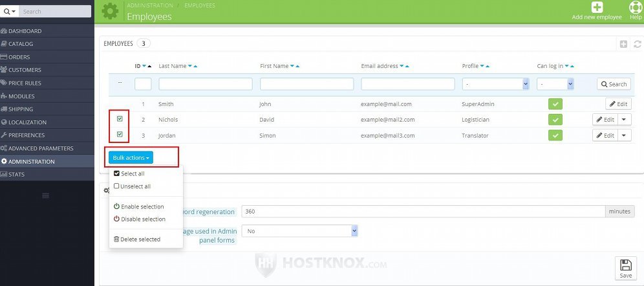Toggle Can log in status for Nichols
This screenshot has height=286, width=644.
(x=555, y=120)
